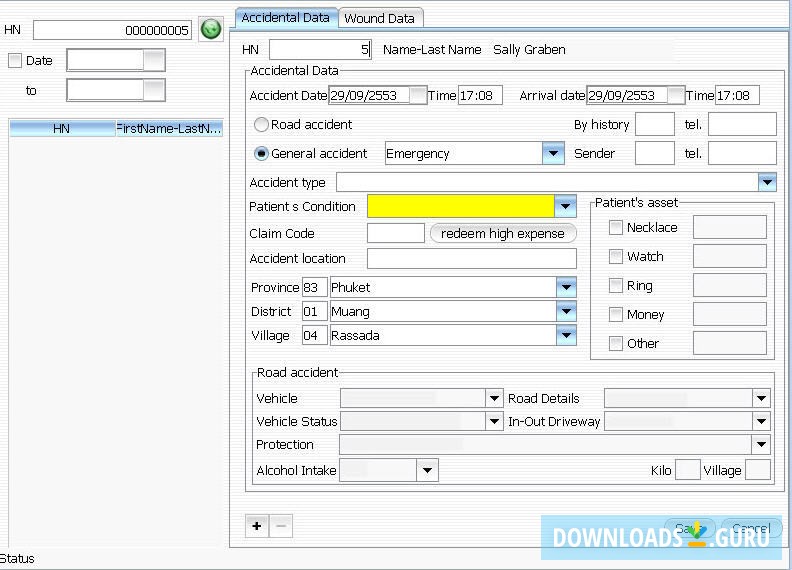The image size is (792, 570).
Task: Click the Accident Date field 29/09/2553
Action: 369,96
